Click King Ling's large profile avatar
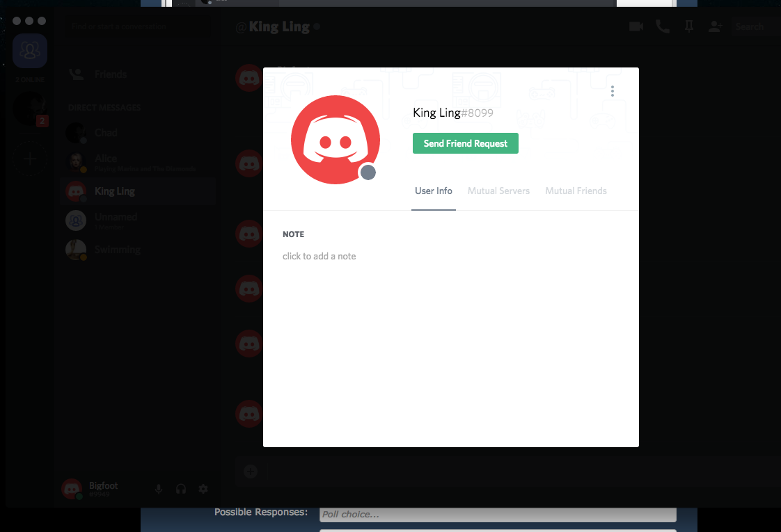 (x=336, y=140)
